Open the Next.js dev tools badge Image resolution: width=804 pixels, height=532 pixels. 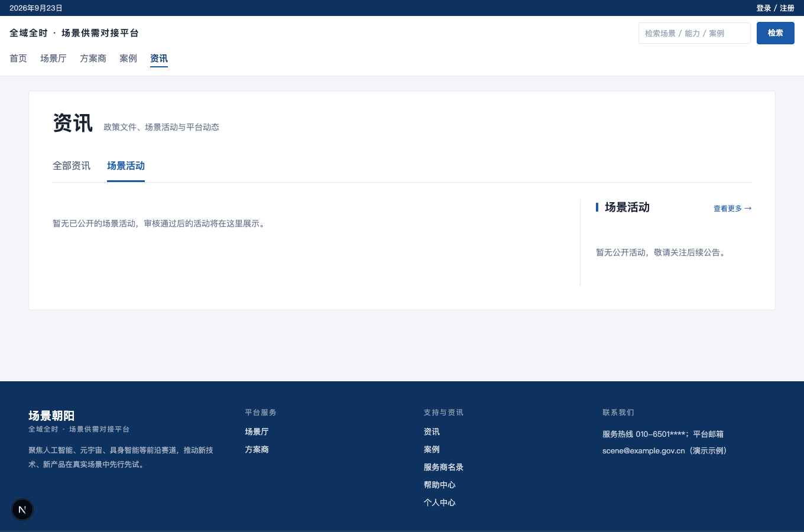coord(22,510)
